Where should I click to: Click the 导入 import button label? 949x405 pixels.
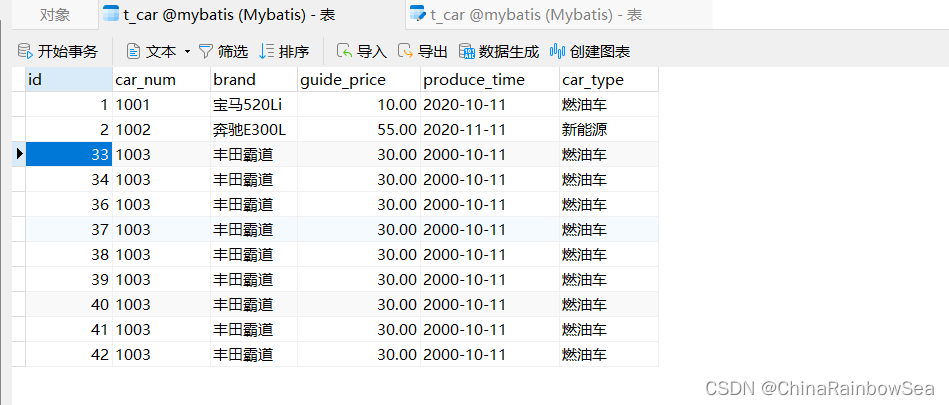point(372,51)
